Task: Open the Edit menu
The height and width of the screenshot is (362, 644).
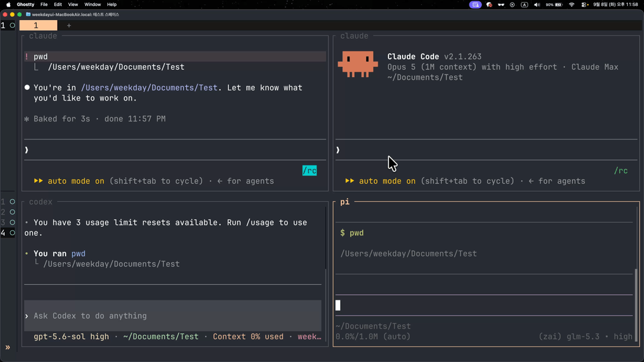Action: pos(58,5)
